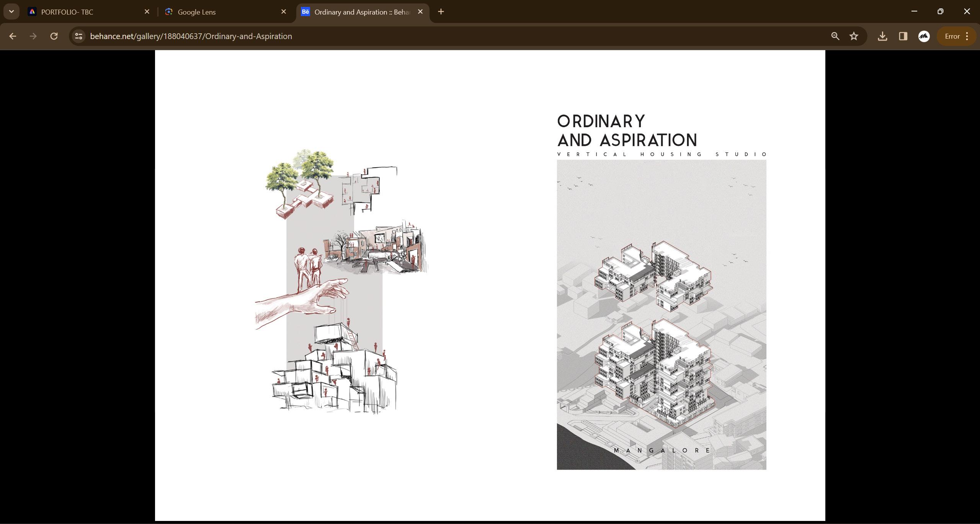Screen dimensions: 980x524
Task: Reload the Behance page
Action: click(54, 36)
